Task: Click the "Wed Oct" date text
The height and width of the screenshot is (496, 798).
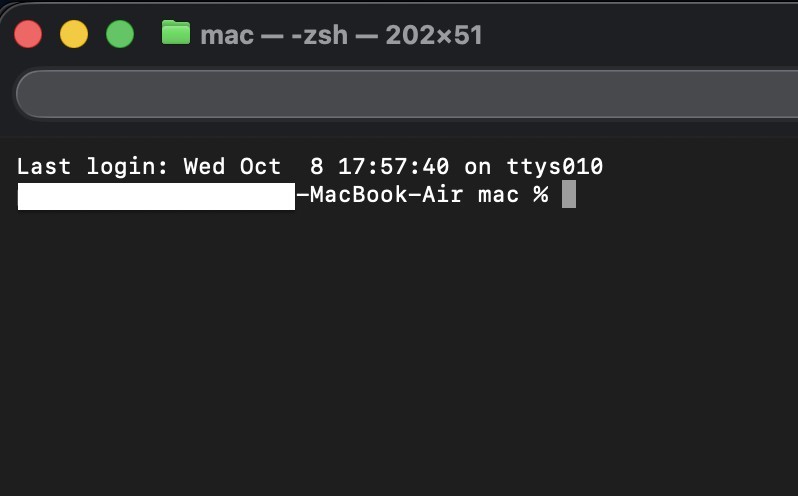Action: pos(232,166)
